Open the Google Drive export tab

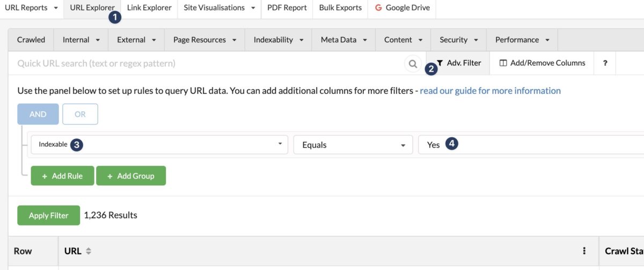402,8
